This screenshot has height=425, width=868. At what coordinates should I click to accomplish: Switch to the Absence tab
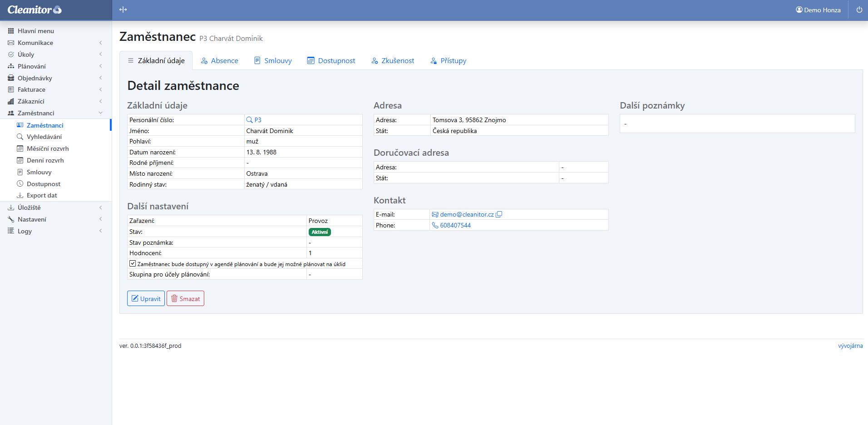tap(220, 61)
